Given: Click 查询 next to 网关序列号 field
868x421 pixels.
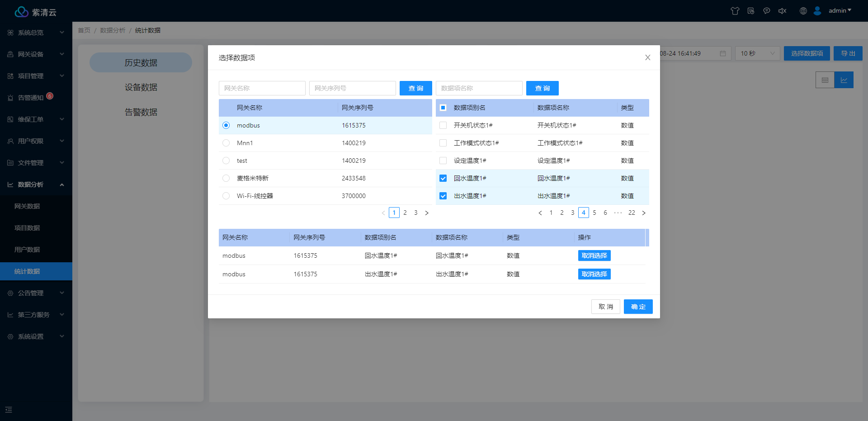Looking at the screenshot, I should pos(416,88).
